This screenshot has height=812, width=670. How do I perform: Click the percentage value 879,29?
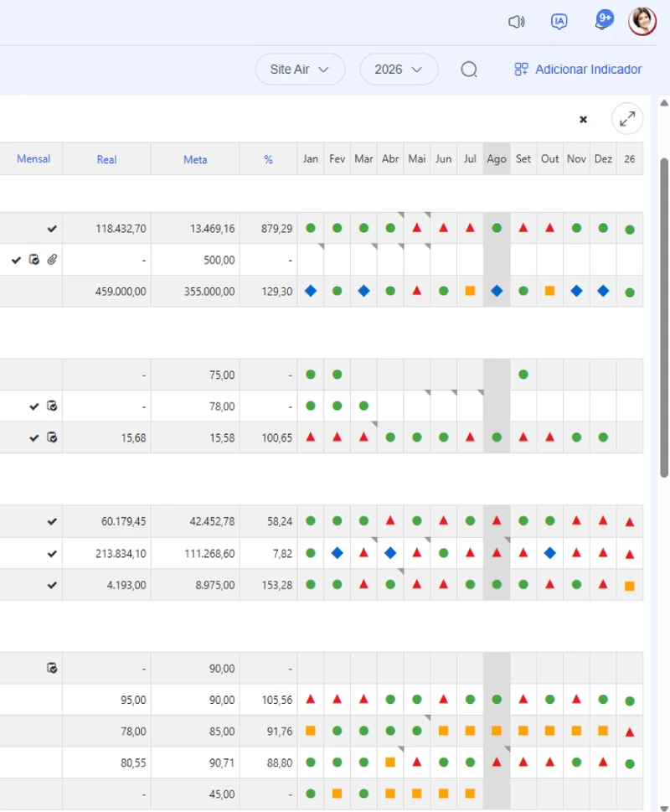click(x=277, y=229)
